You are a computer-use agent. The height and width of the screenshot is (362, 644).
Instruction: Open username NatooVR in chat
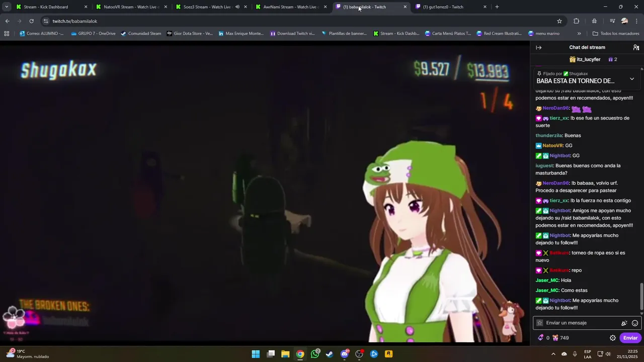tap(553, 145)
